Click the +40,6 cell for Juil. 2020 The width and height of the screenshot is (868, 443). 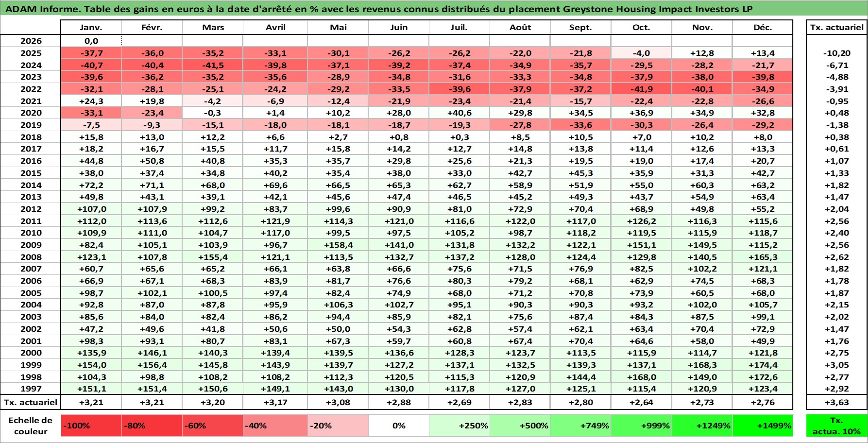click(x=460, y=113)
